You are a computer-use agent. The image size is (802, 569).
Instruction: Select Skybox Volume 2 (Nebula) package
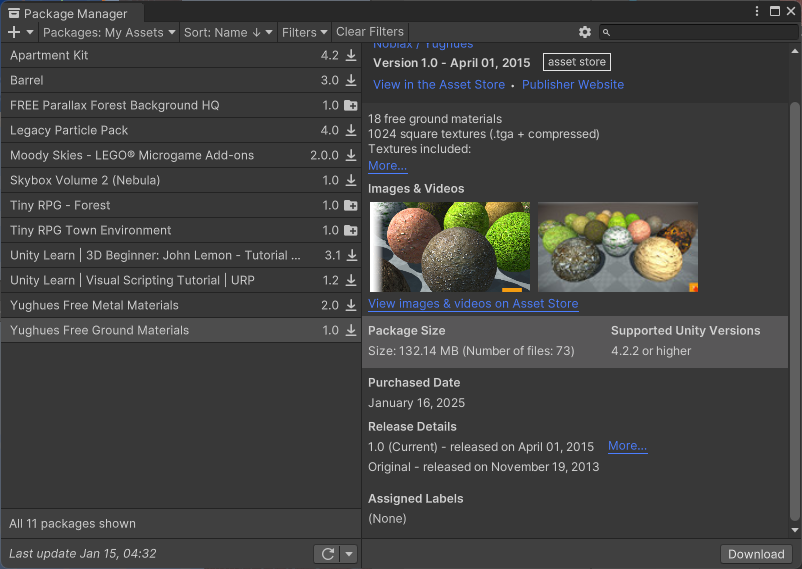pos(181,180)
